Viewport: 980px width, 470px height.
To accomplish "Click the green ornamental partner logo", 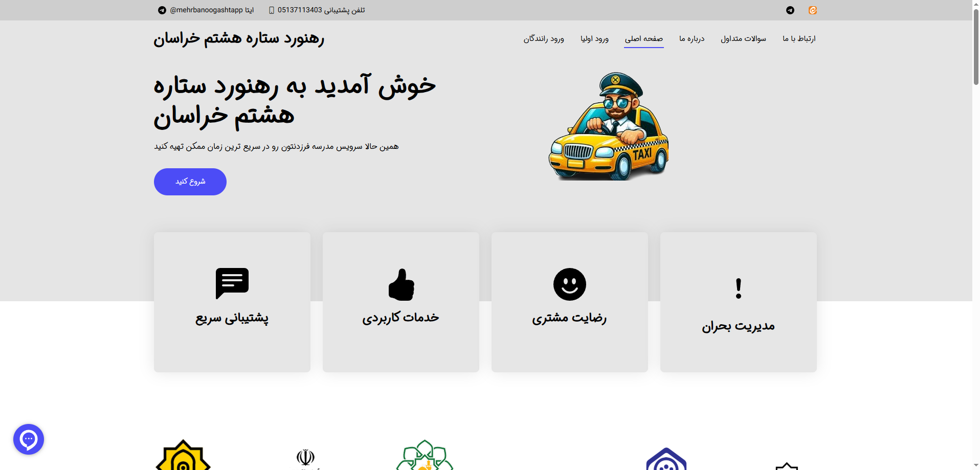I will tap(425, 455).
